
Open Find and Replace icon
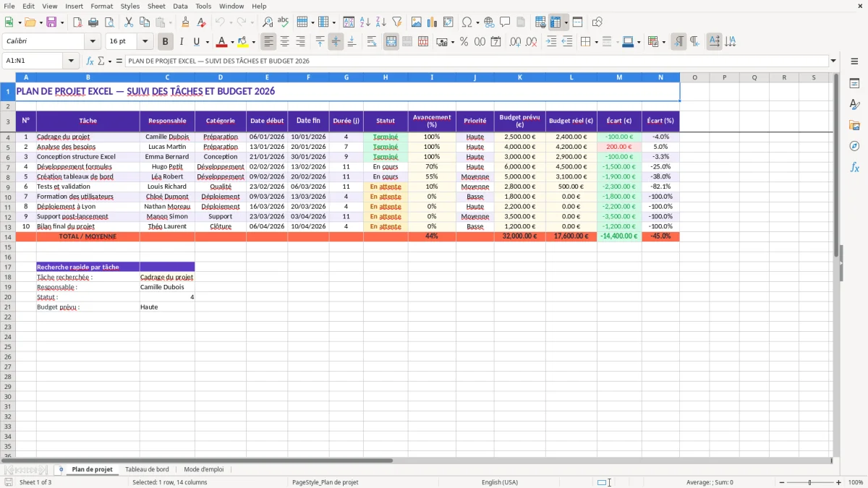point(268,22)
